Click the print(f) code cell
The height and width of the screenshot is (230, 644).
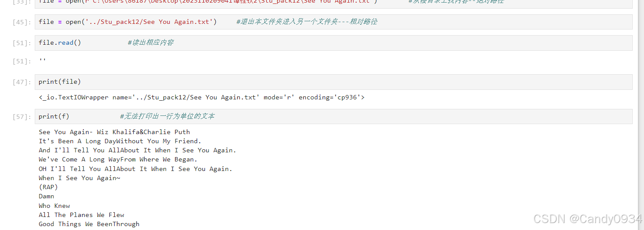334,116
